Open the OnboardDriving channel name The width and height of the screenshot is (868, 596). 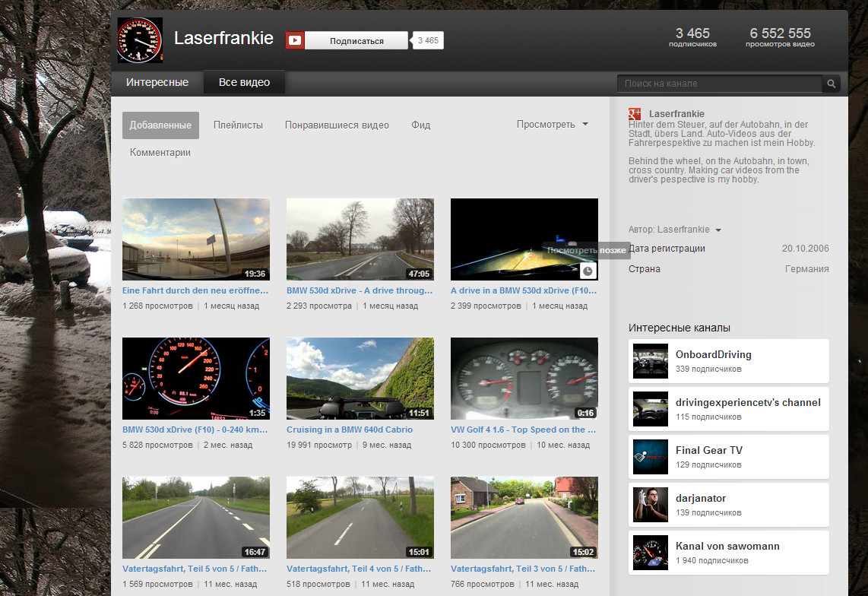pyautogui.click(x=714, y=354)
